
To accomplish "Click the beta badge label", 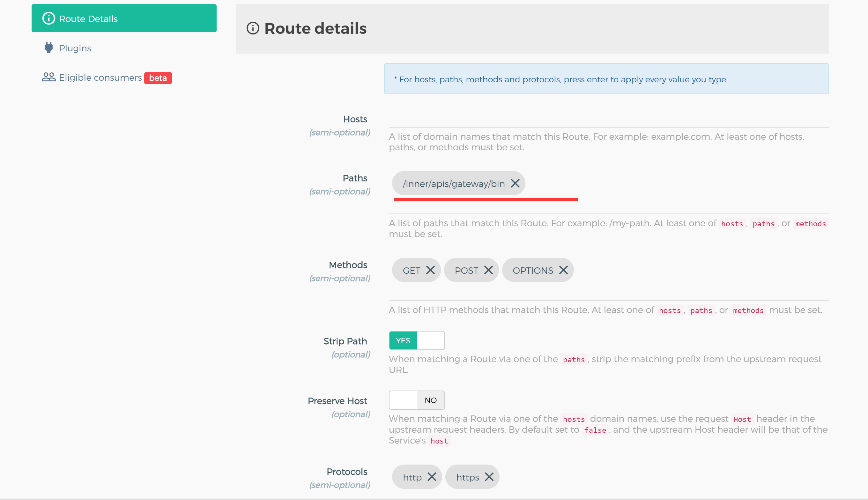I will pyautogui.click(x=158, y=78).
